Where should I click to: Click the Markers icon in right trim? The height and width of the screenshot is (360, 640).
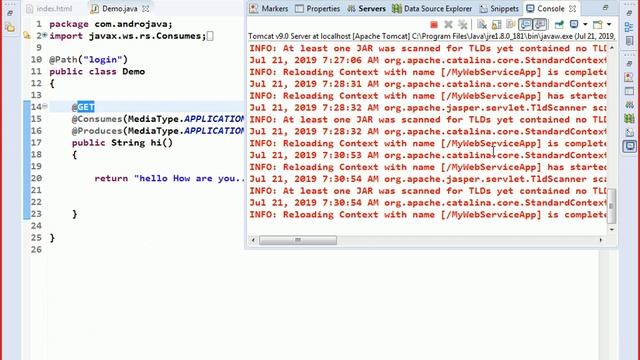[629, 77]
